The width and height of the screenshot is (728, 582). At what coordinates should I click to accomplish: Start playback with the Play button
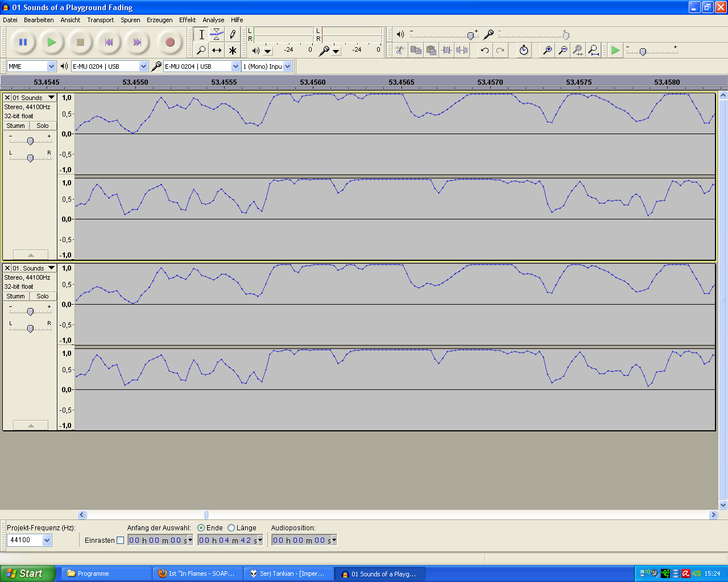tap(52, 42)
